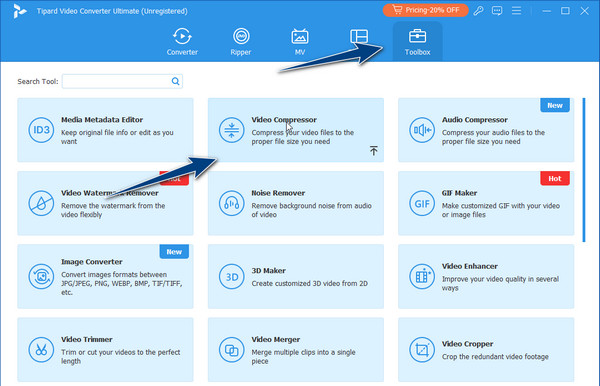Click the 3D Maker icon
This screenshot has height=386, width=600.
pos(232,277)
